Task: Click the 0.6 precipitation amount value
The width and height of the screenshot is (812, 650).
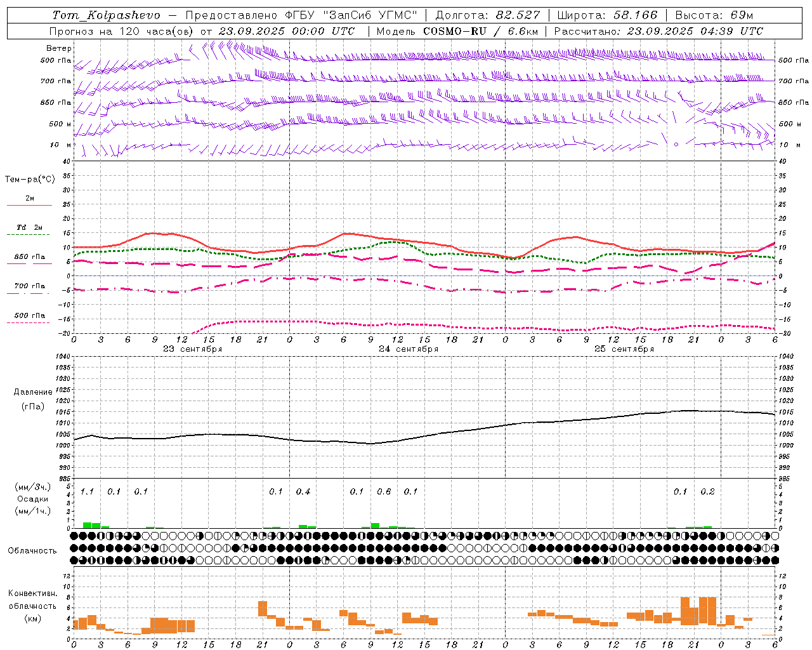Action: pyautogui.click(x=384, y=491)
